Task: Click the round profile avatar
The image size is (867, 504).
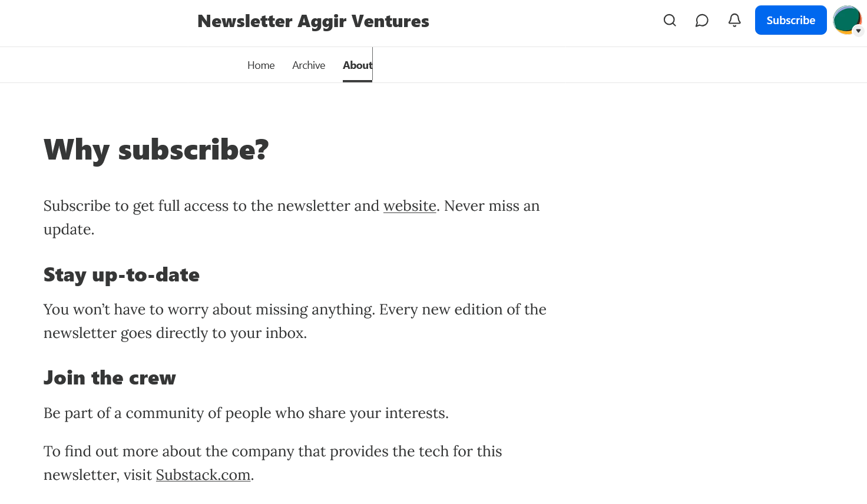Action: click(x=847, y=20)
